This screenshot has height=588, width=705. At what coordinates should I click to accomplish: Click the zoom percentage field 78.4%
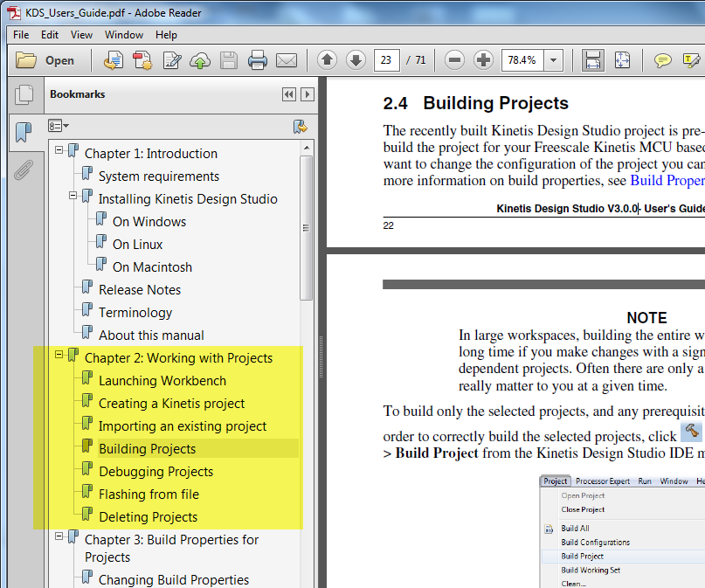[522, 59]
